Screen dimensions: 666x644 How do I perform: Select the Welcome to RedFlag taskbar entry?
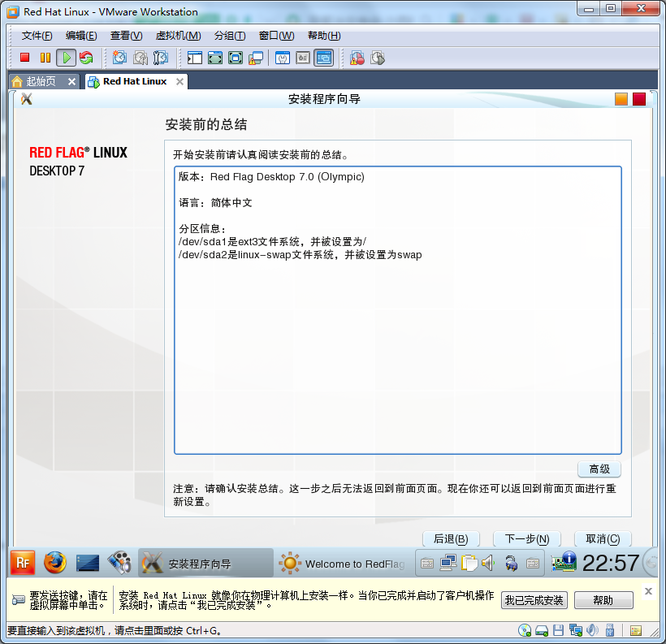coord(341,564)
